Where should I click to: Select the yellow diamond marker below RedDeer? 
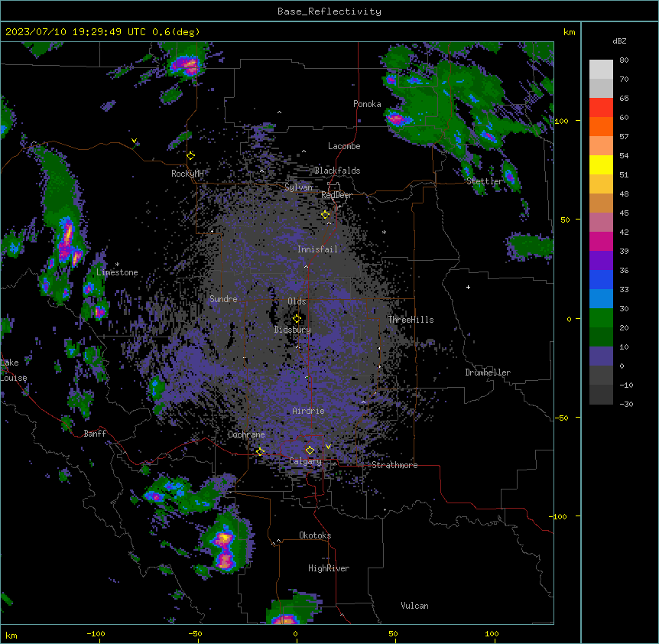coord(326,215)
